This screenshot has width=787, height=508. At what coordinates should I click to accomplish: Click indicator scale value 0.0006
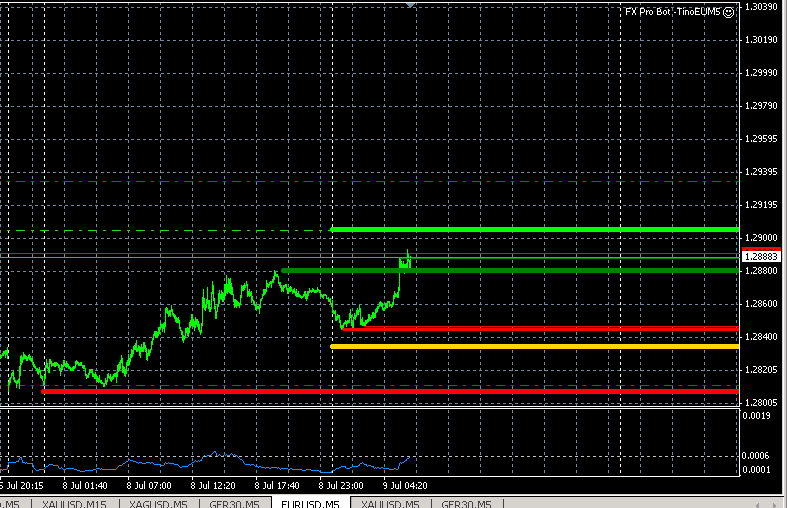(x=756, y=456)
